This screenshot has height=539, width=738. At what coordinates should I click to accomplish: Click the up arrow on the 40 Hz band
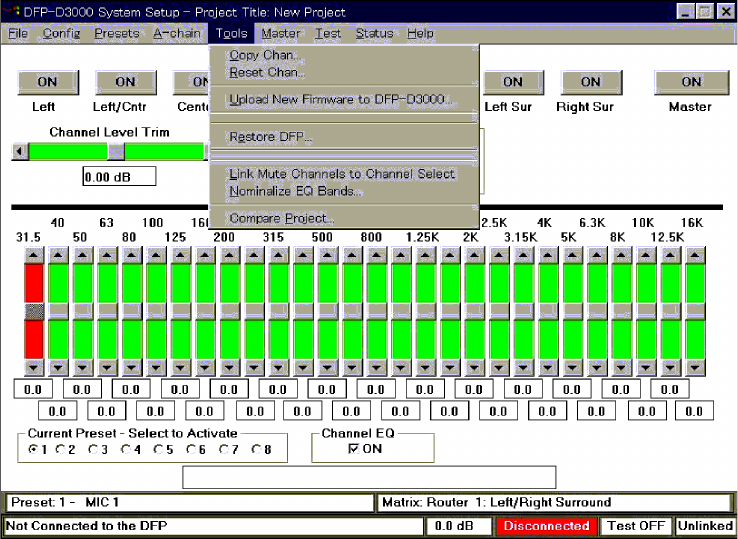[x=58, y=255]
